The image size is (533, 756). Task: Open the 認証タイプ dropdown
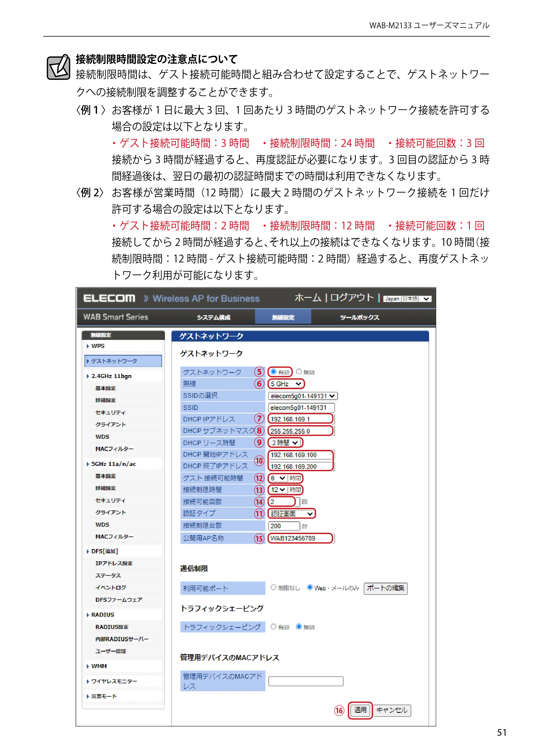point(291,514)
